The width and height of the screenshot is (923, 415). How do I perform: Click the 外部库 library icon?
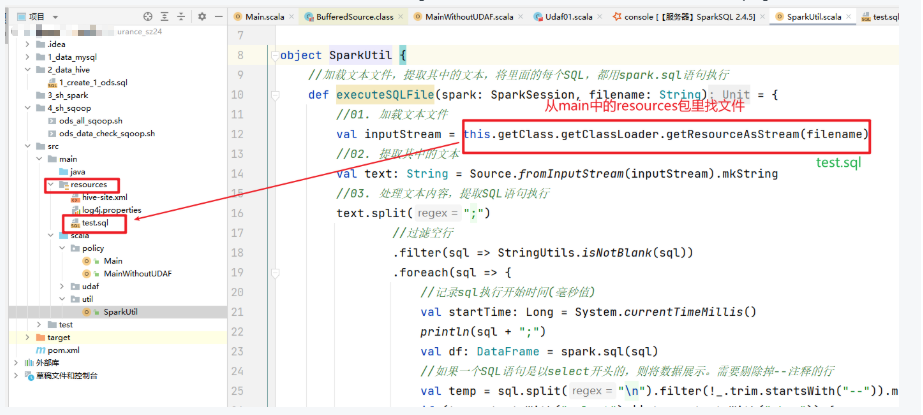point(29,363)
